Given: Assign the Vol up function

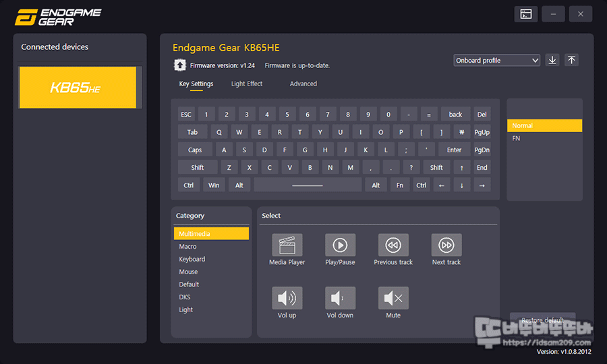Looking at the screenshot, I should pyautogui.click(x=287, y=298).
